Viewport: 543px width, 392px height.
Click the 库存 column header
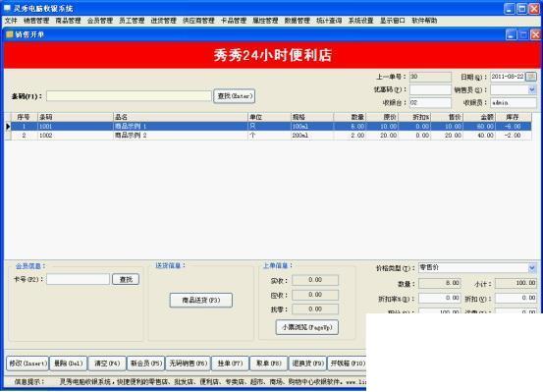(513, 117)
